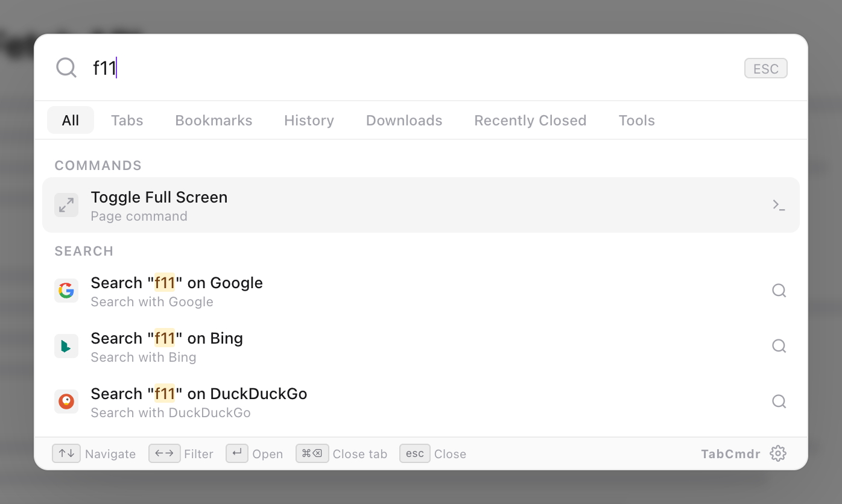Select the All filter tab

(71, 120)
